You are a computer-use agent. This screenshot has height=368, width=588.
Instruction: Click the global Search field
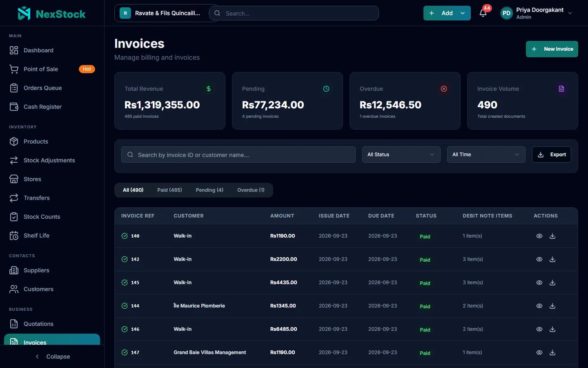[294, 13]
